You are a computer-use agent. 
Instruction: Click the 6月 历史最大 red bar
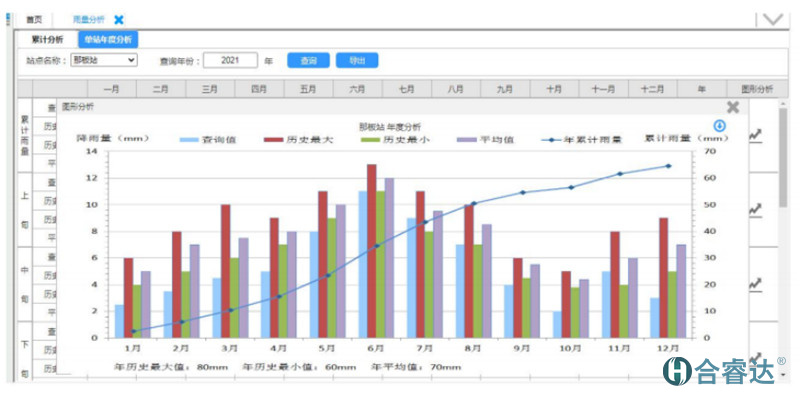pos(372,250)
